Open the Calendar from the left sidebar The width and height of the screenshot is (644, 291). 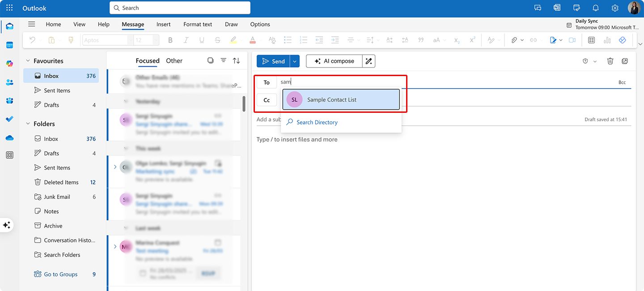[x=9, y=45]
